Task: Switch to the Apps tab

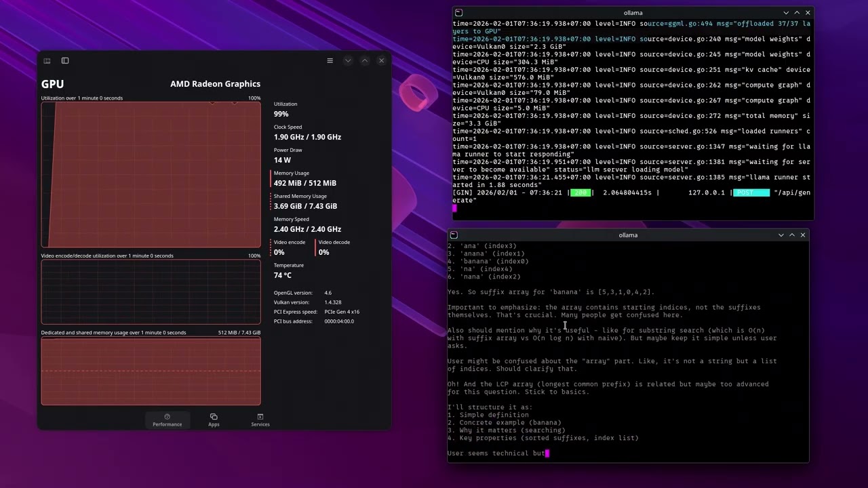Action: (214, 420)
